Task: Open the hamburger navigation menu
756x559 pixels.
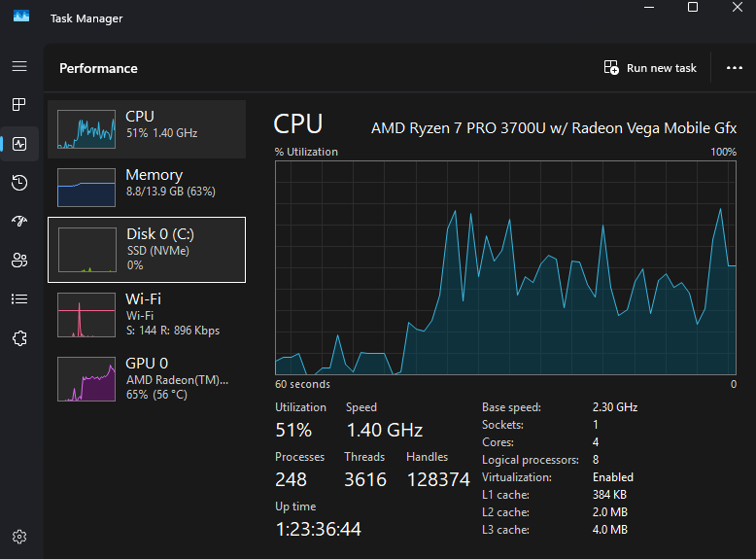Action: coord(19,66)
